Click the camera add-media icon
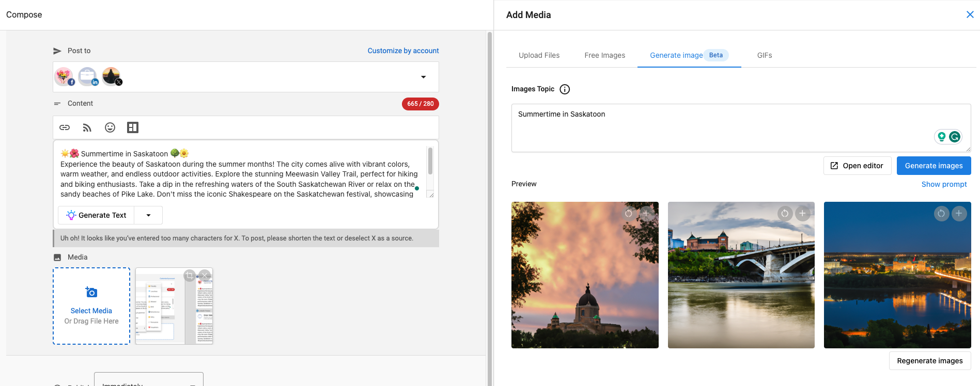The height and width of the screenshot is (386, 980). pyautogui.click(x=91, y=292)
